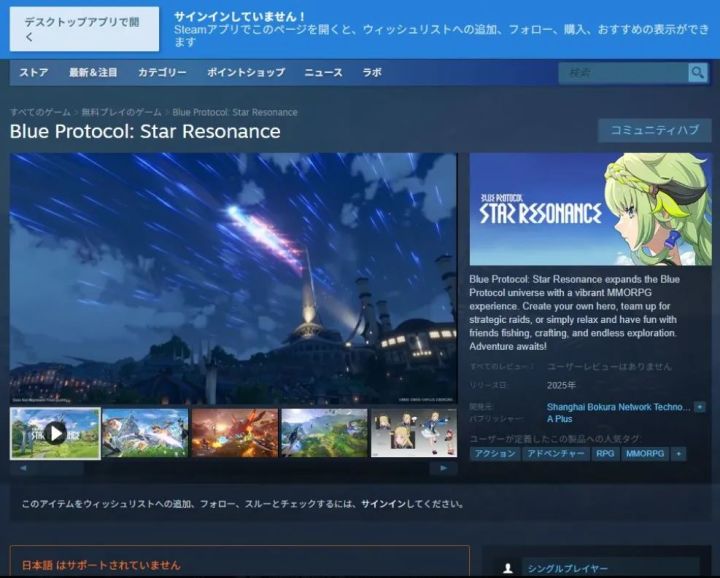Click the search magnifier icon
This screenshot has height=578, width=720.
[698, 73]
